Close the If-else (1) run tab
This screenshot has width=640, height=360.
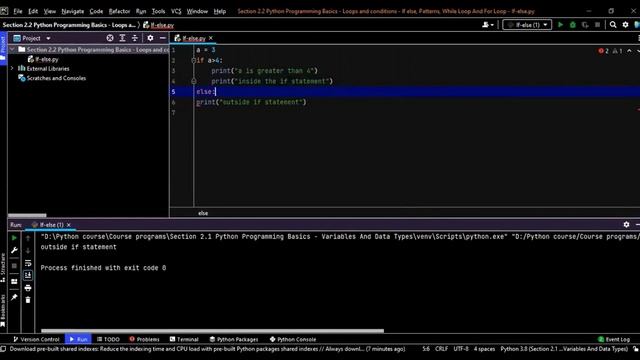[69, 225]
